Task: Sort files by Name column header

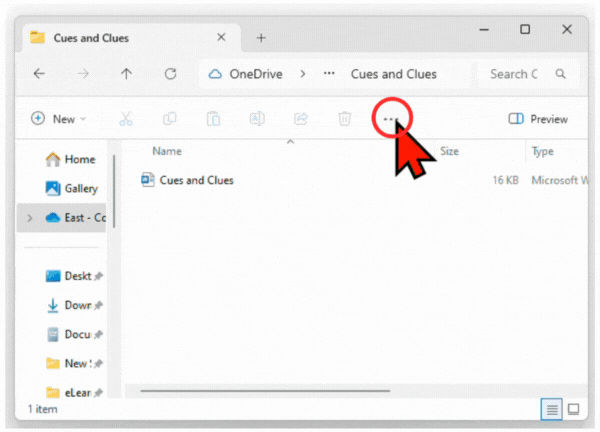Action: tap(167, 152)
